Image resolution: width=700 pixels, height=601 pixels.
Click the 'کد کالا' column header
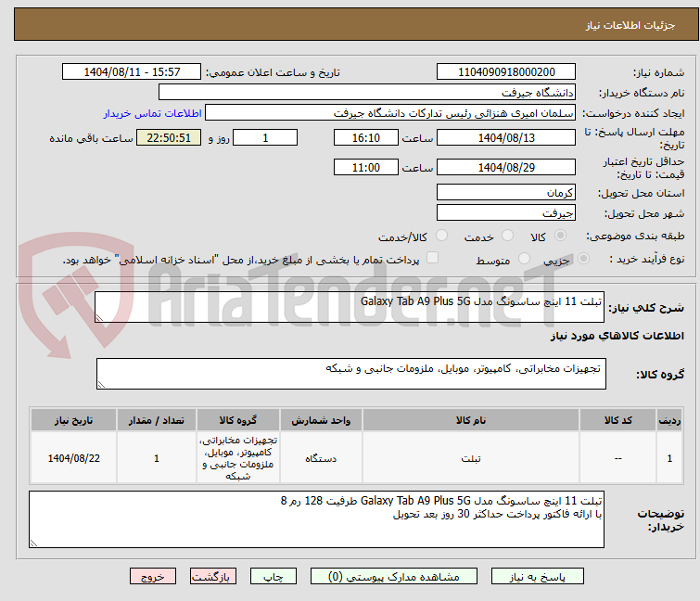(x=617, y=420)
